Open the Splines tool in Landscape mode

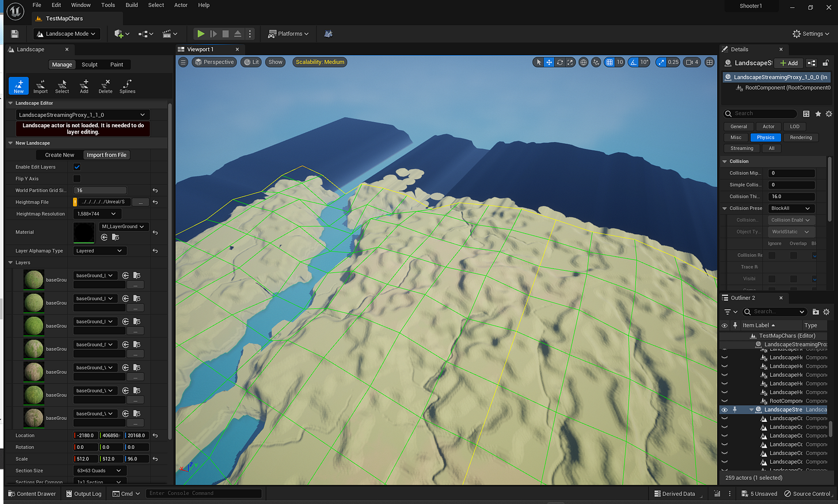(127, 86)
